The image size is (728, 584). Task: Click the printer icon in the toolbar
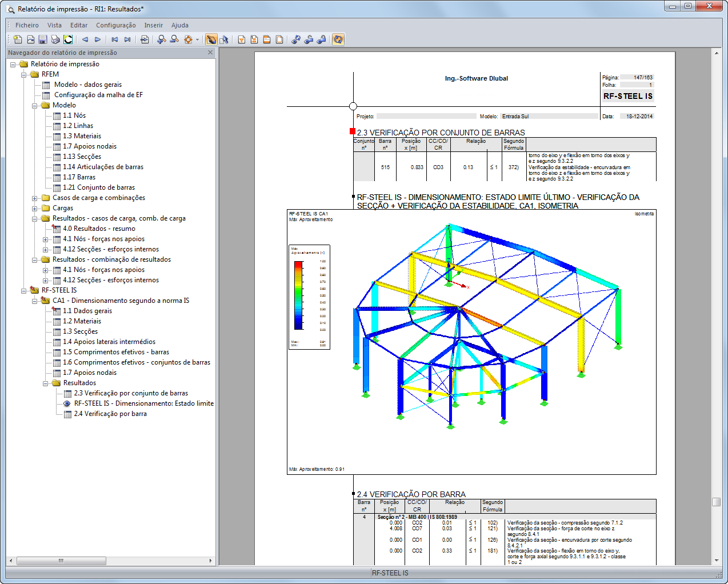click(x=55, y=39)
